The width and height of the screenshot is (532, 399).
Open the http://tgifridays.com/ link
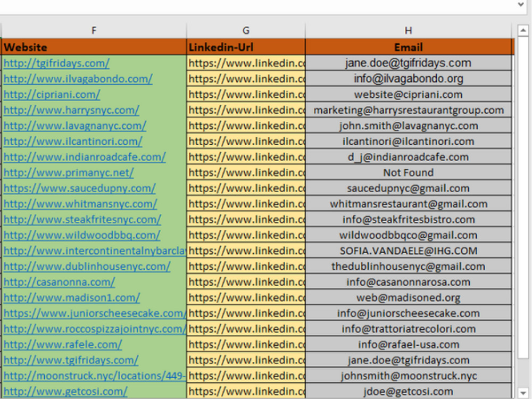(x=56, y=63)
